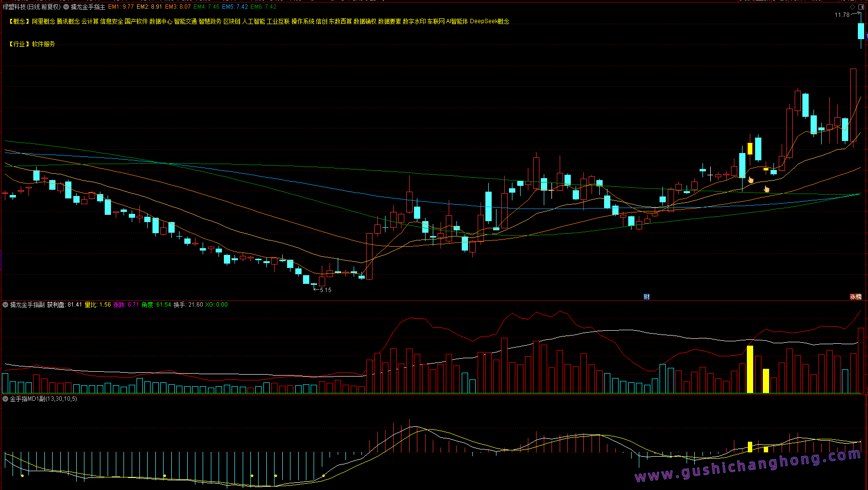Click the 涨跌: 6.71 readout
This screenshot has height=490, width=868.
click(x=126, y=305)
